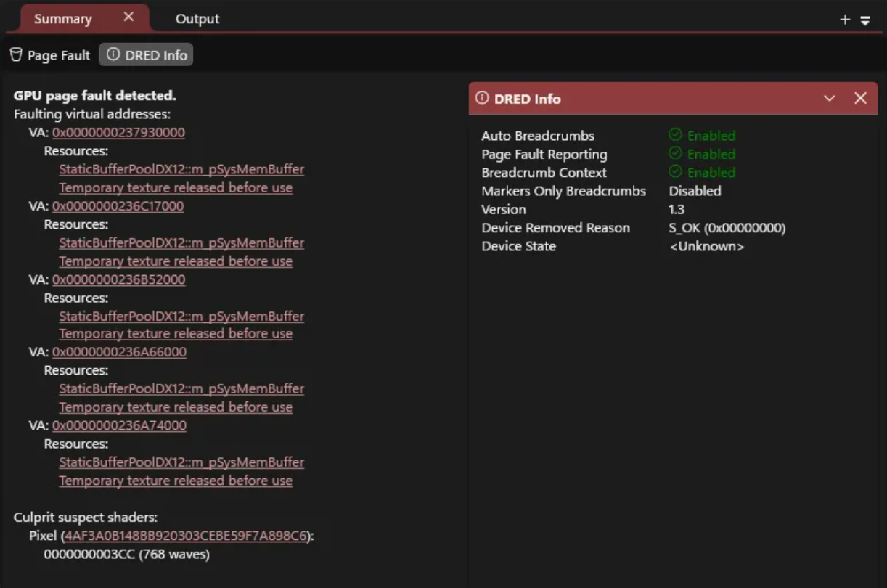887x588 pixels.
Task: Open address link 0x0000000236A66000
Action: 119,352
